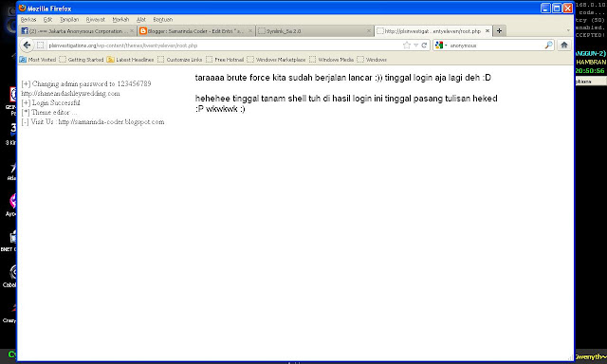Open the Windows bookmark
607x364 pixels.
click(x=372, y=60)
